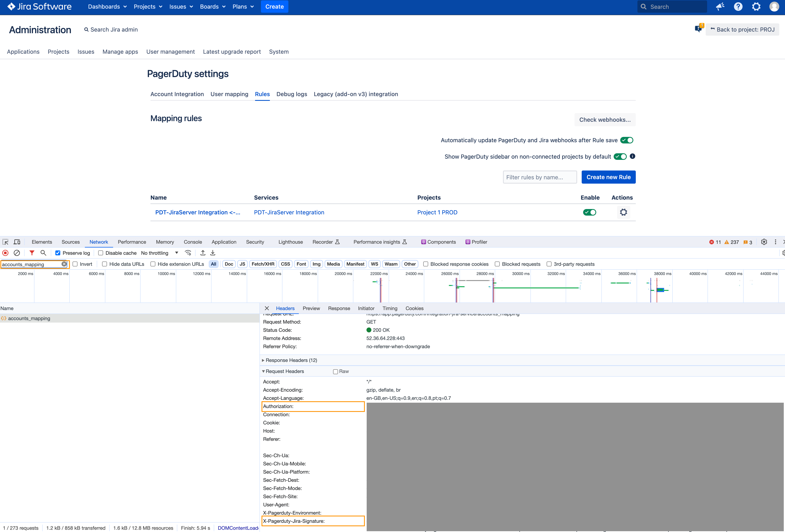The width and height of the screenshot is (785, 532).
Task: Check Blocked response cookies
Action: coord(426,264)
